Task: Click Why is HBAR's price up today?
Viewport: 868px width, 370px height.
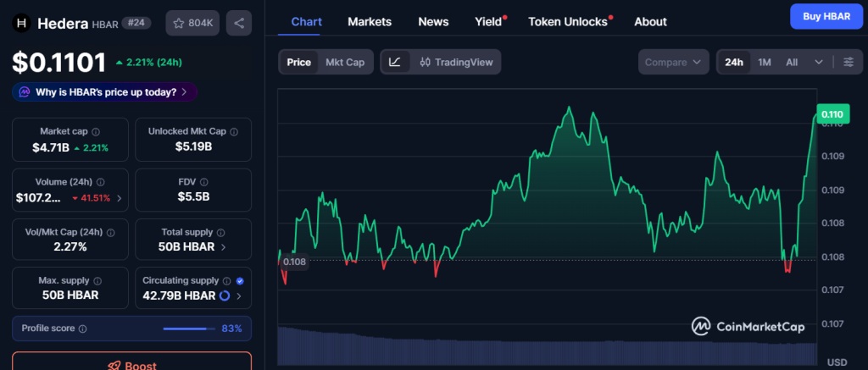Action: 106,91
